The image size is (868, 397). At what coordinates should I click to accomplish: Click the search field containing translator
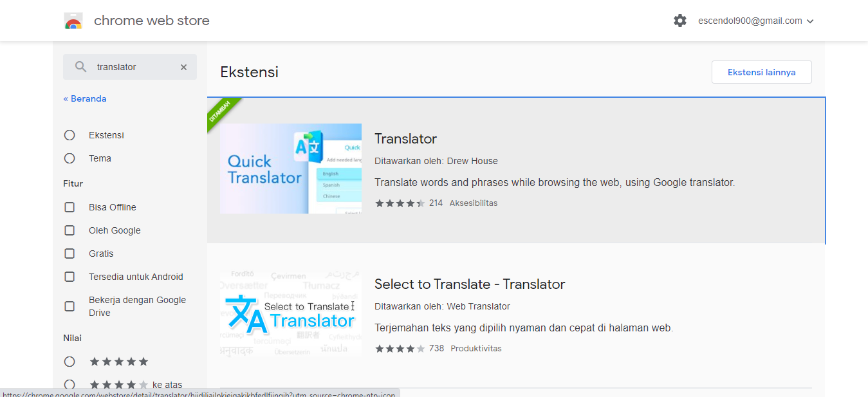(130, 67)
